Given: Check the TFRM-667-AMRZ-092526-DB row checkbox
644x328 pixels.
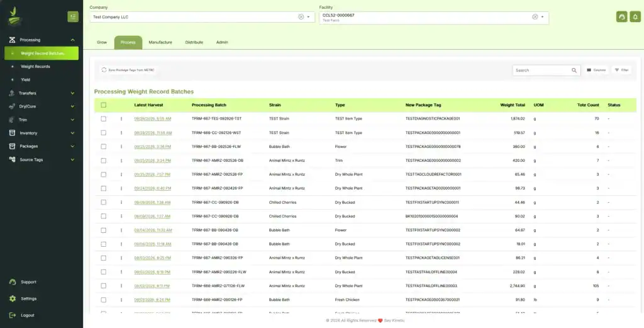Looking at the screenshot, I should click(104, 161).
